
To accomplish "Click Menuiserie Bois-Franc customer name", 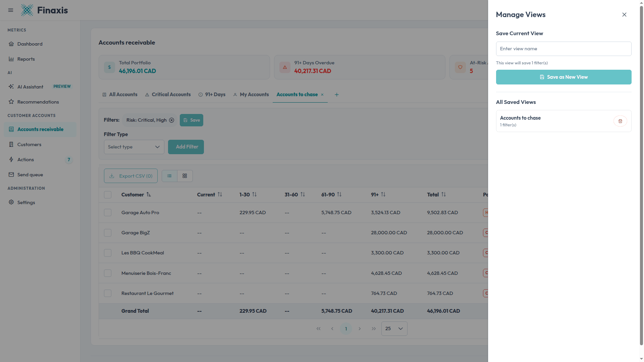I will [146, 273].
